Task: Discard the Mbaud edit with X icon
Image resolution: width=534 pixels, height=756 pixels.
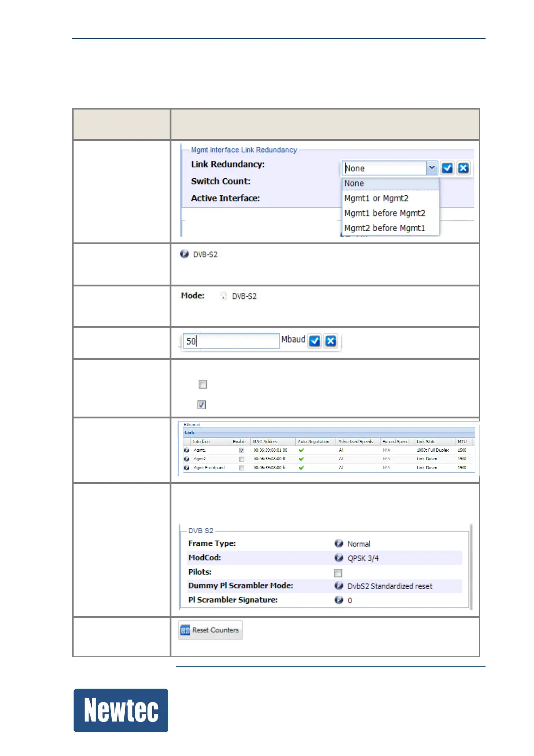Action: click(331, 341)
